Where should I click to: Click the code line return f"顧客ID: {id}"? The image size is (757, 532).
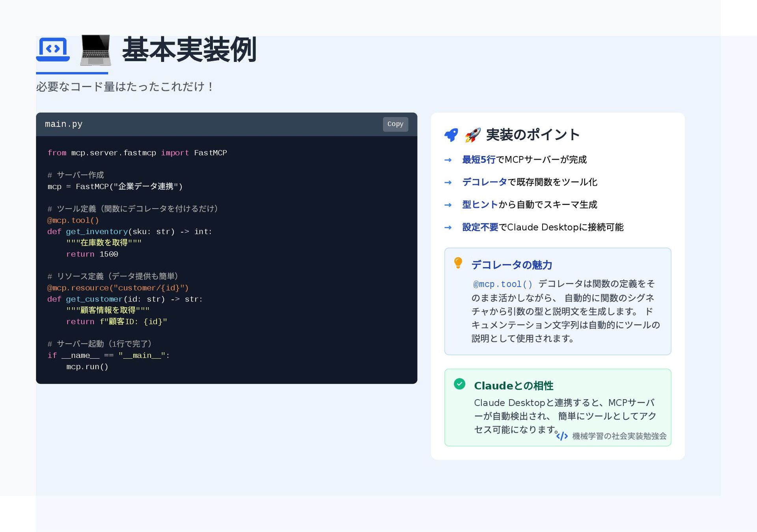click(117, 322)
